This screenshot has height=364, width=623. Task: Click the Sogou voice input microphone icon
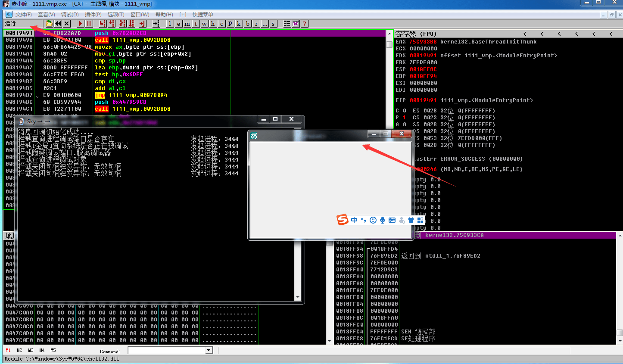click(383, 220)
